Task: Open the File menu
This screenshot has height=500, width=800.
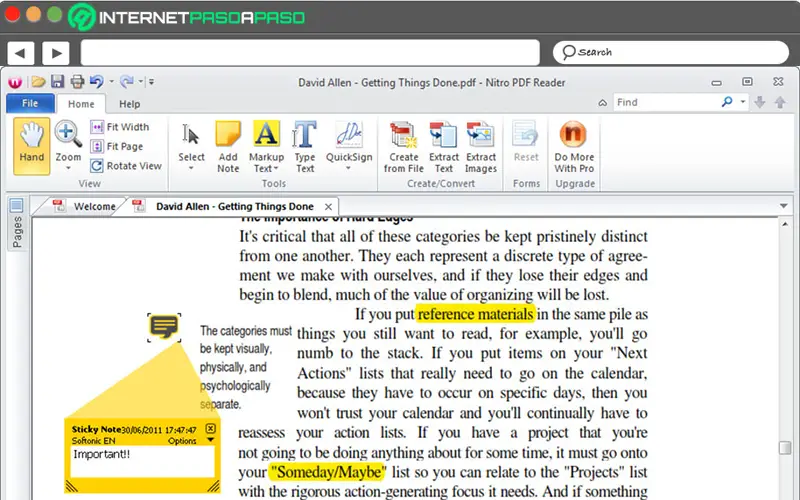Action: coord(30,103)
